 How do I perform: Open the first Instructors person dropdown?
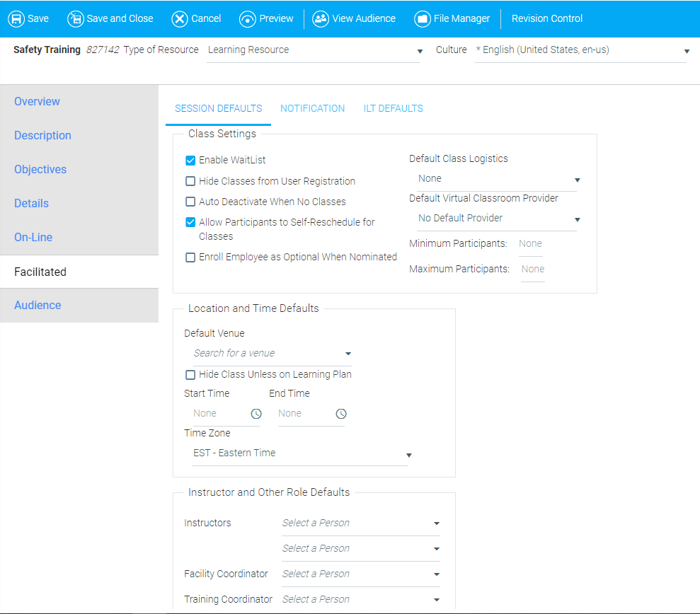click(361, 523)
